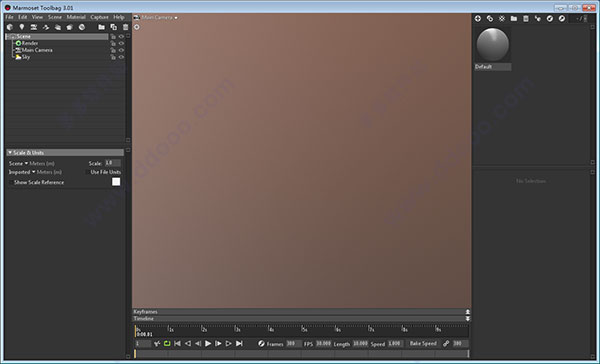
Task: Delete the selected material with trash icon
Action: pyautogui.click(x=526, y=18)
